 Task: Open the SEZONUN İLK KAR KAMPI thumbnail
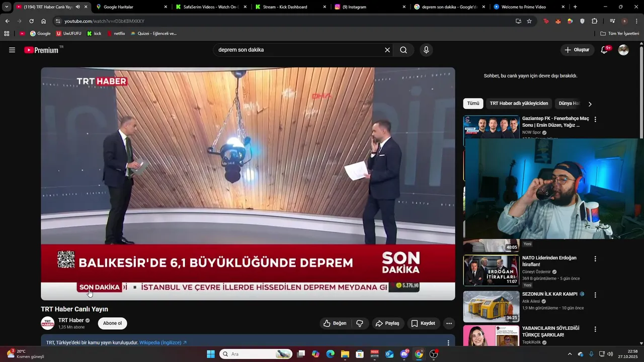click(491, 307)
